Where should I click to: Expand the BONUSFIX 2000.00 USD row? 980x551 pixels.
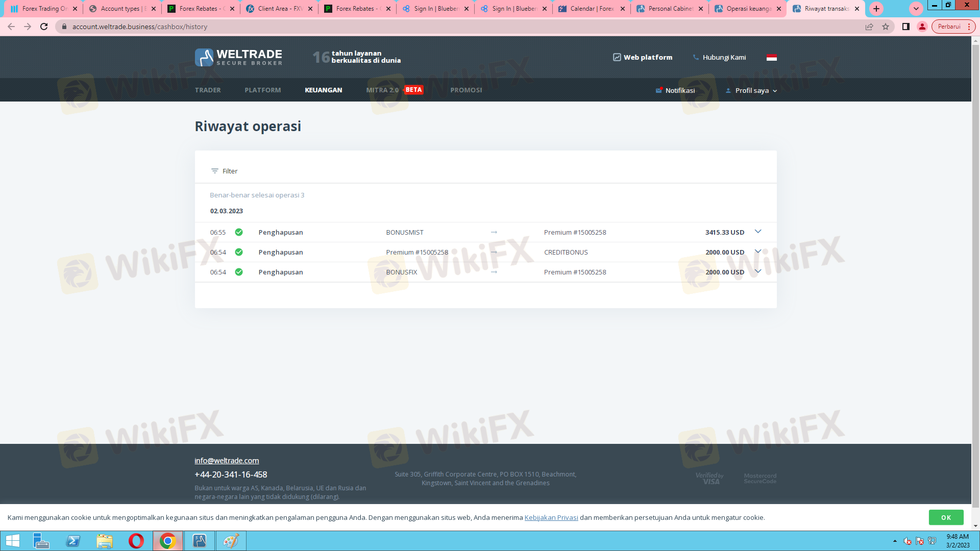[x=758, y=271]
